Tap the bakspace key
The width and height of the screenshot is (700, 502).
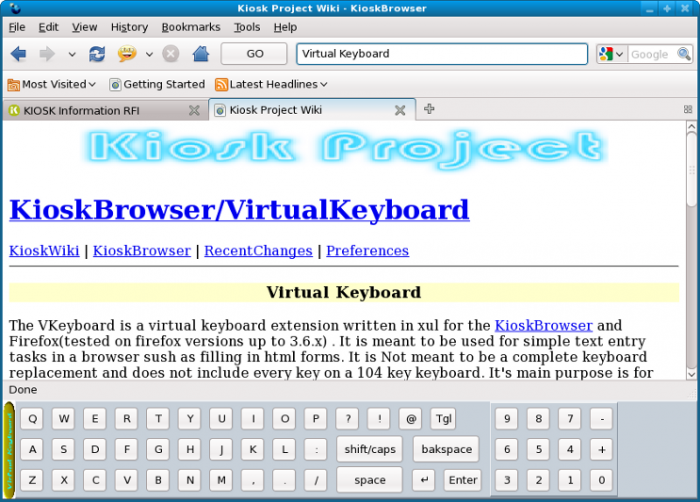tap(446, 449)
